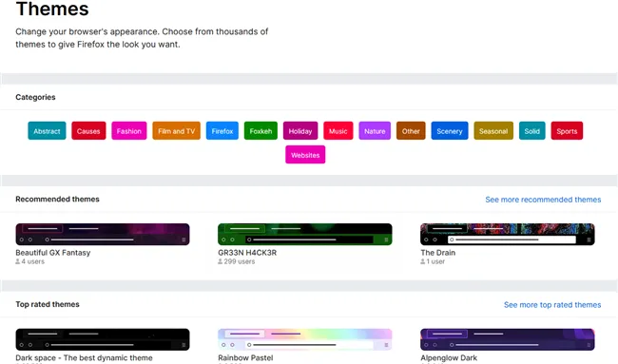
Task: Follow See more top rated themes link
Action: pos(552,304)
